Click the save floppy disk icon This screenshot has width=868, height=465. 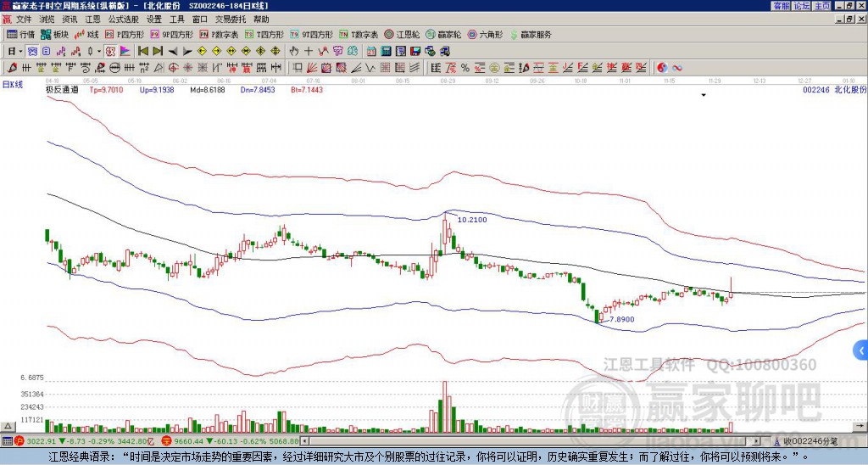pos(415,52)
